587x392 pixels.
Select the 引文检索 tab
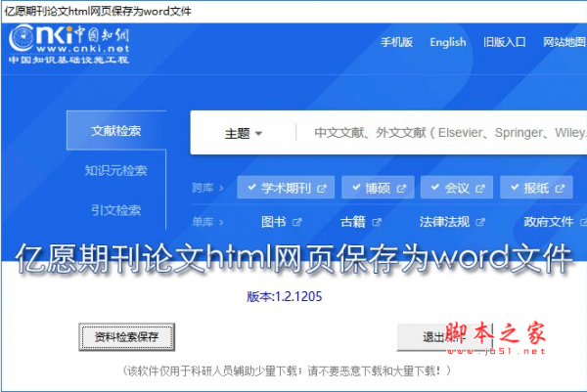(x=116, y=210)
